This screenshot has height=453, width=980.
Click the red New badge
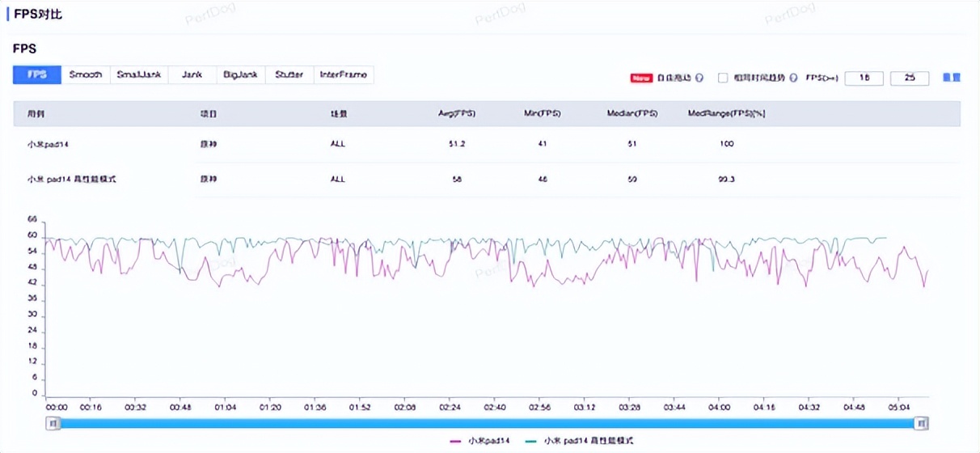(641, 78)
